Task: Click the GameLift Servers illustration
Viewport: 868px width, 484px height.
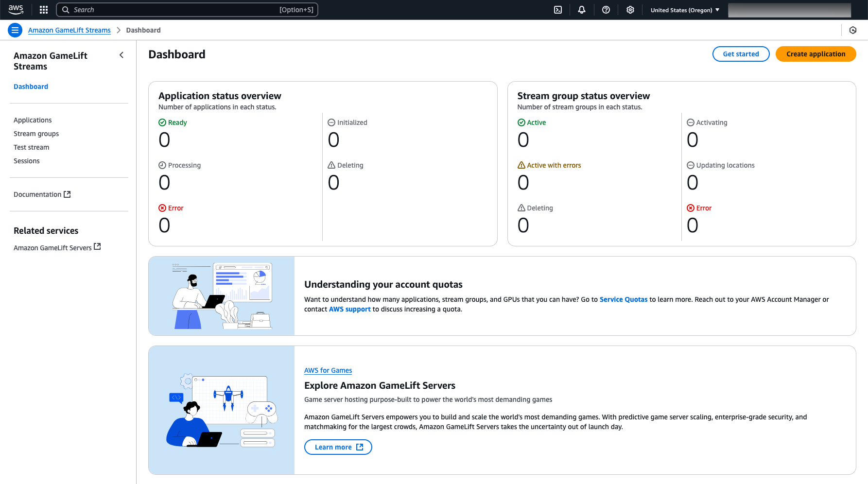Action: click(x=222, y=410)
